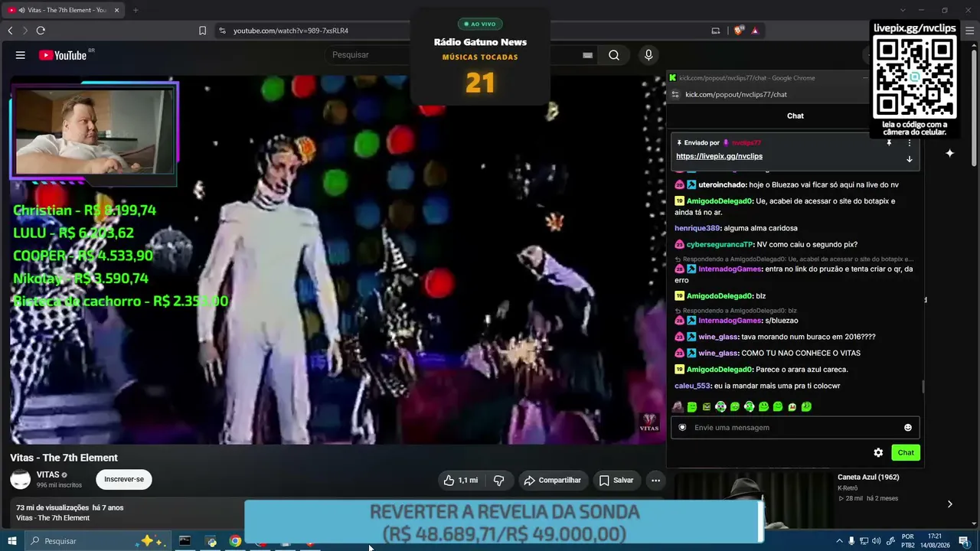Type in the Envie uma mensagem field
This screenshot has height=551, width=980.
(795, 428)
